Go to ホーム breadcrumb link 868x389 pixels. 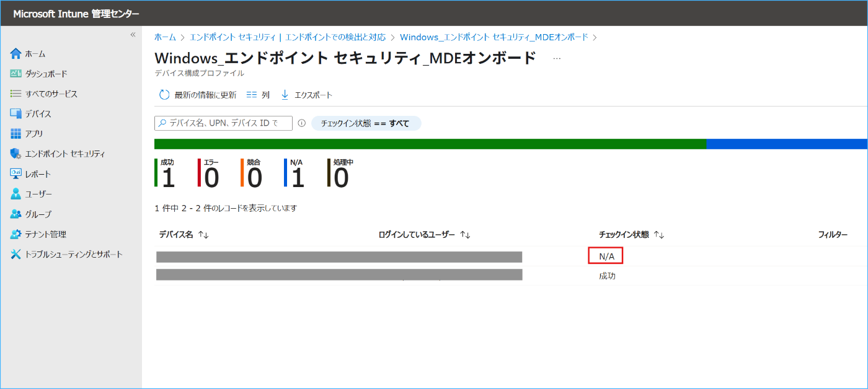coord(165,37)
